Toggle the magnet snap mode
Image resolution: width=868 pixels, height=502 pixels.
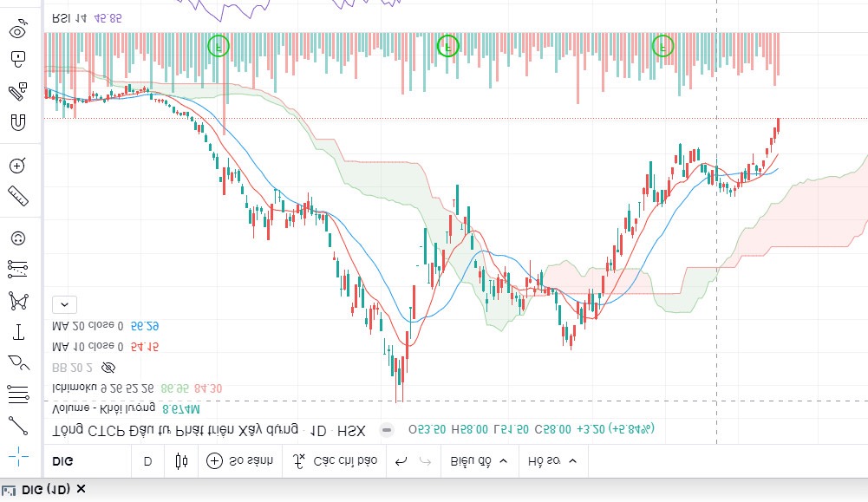click(x=18, y=122)
